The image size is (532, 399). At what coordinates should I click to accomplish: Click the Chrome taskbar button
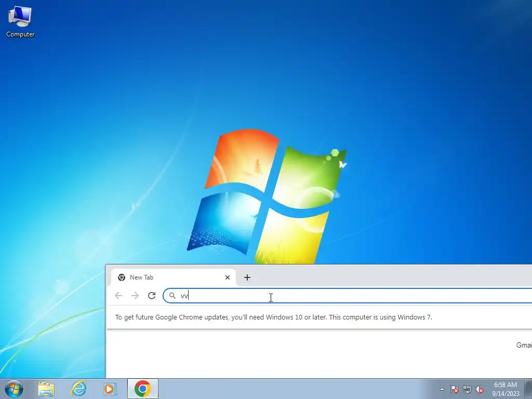tap(143, 389)
